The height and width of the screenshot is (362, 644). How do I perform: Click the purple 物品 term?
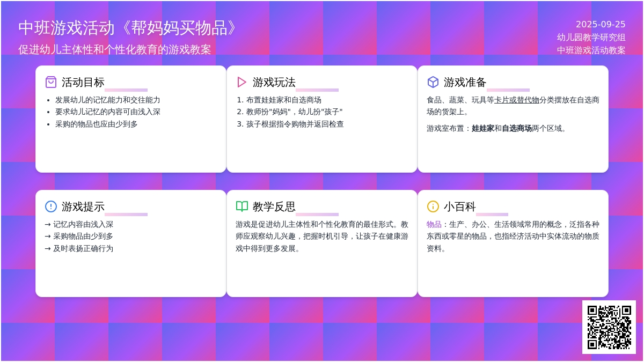click(434, 224)
